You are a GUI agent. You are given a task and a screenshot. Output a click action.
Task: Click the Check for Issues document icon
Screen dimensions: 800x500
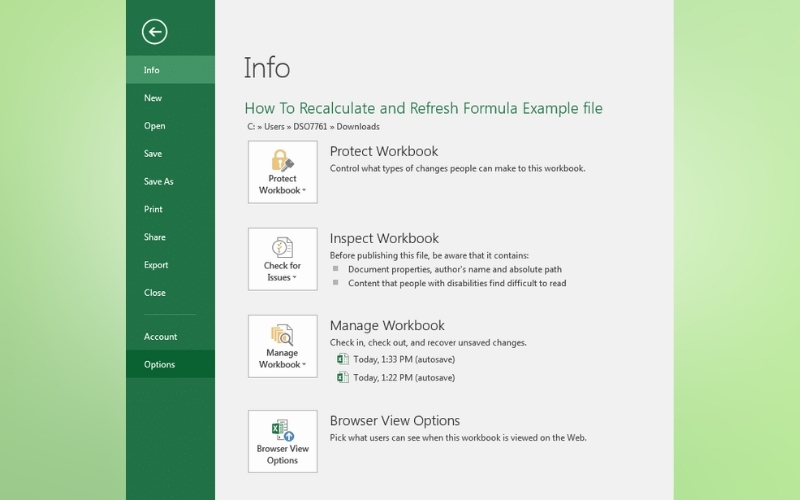282,247
